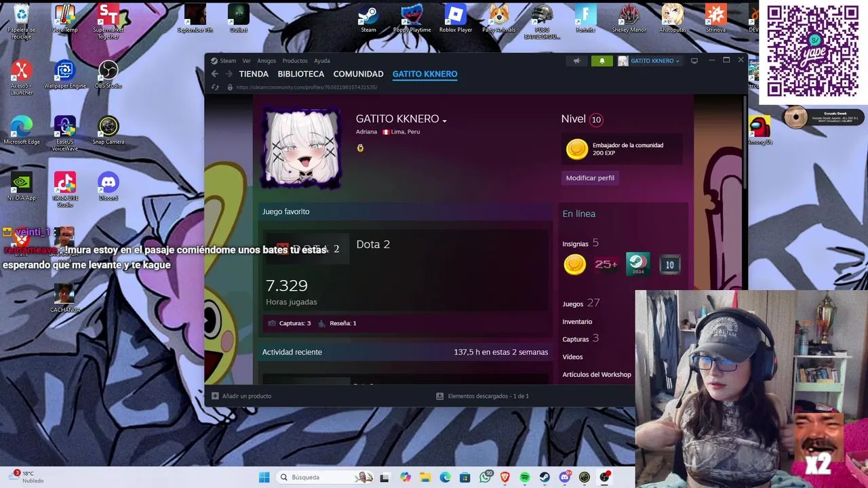Select the 25+ games badge under Insignias
Screen dimensions: 868x488
pos(606,264)
